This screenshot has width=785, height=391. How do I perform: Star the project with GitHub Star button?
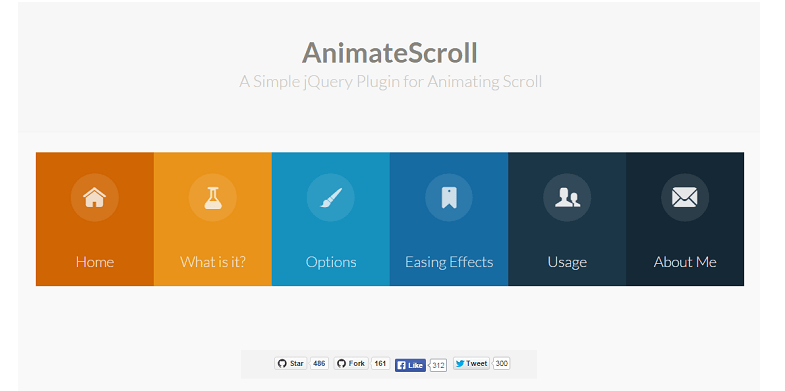[290, 363]
